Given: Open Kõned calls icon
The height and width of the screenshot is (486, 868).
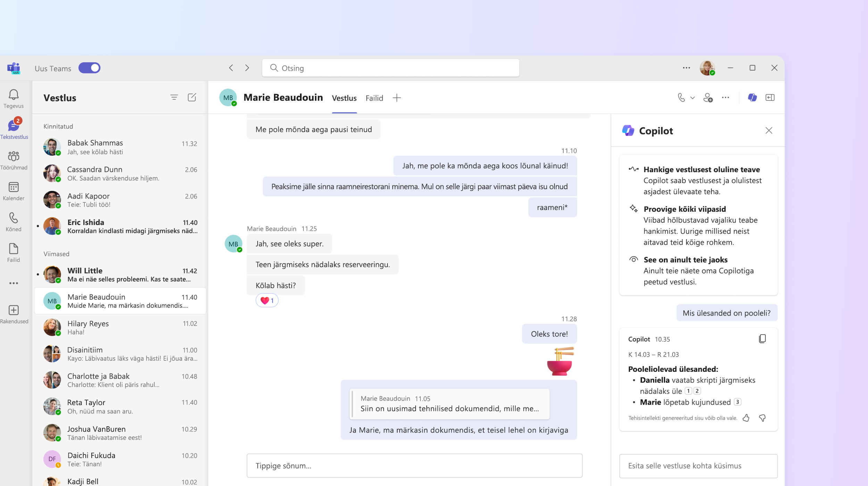Looking at the screenshot, I should point(14,222).
